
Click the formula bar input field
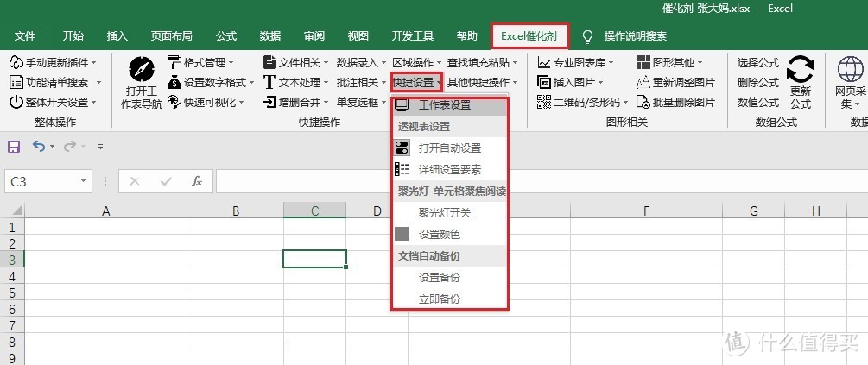542,181
